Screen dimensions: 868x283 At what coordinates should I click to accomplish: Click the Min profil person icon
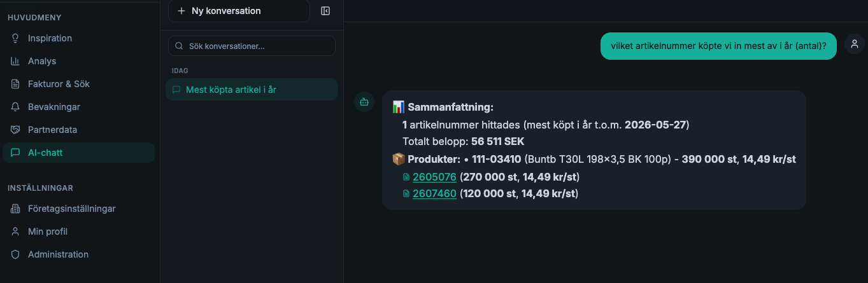click(x=15, y=231)
